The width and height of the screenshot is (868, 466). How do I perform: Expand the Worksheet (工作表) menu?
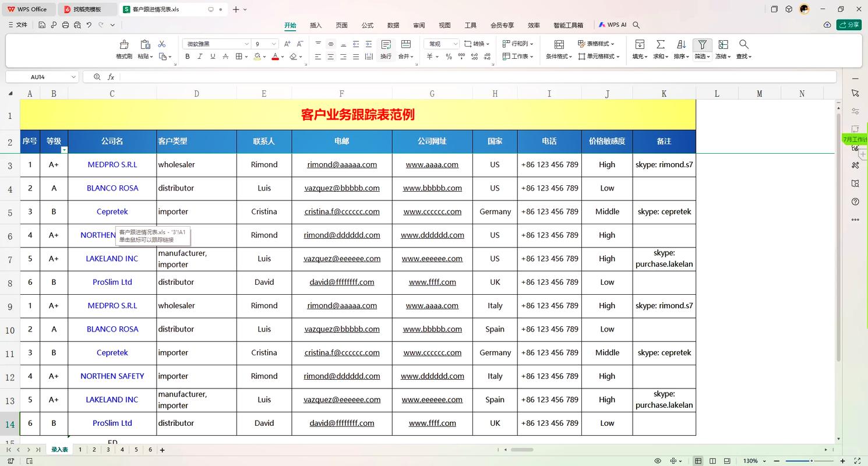click(517, 57)
